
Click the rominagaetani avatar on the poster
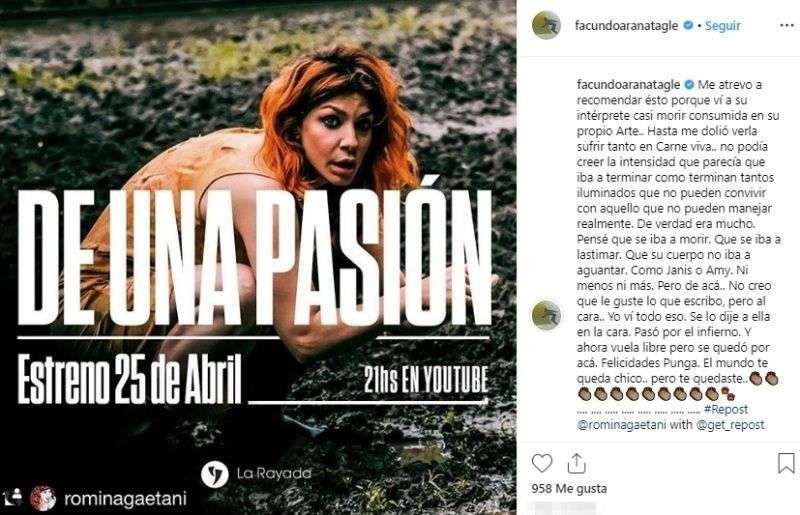point(43,499)
